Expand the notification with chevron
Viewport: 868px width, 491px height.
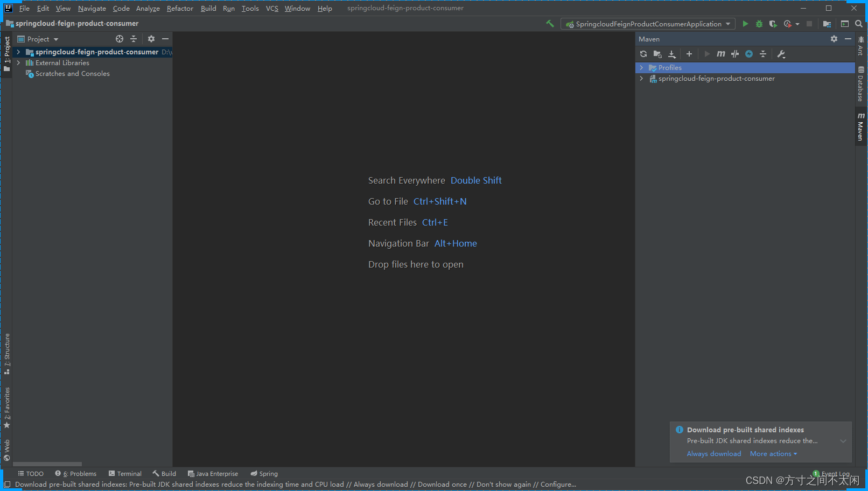(x=843, y=441)
